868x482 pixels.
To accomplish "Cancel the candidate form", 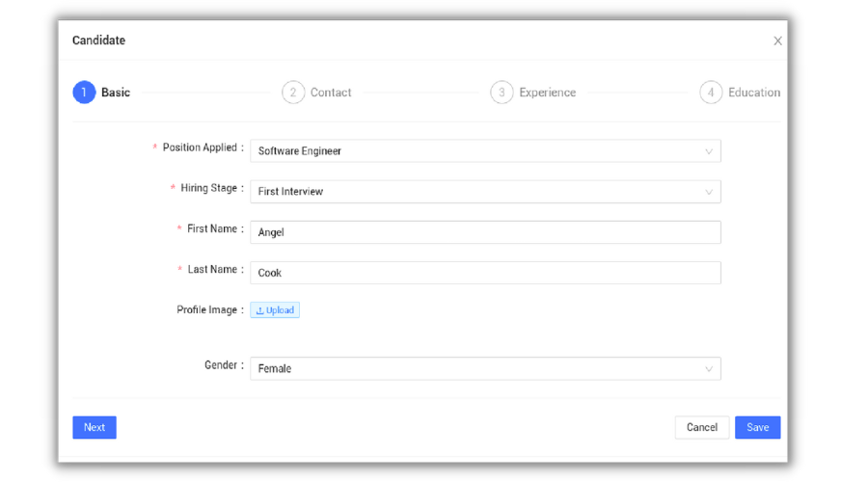I will point(701,427).
